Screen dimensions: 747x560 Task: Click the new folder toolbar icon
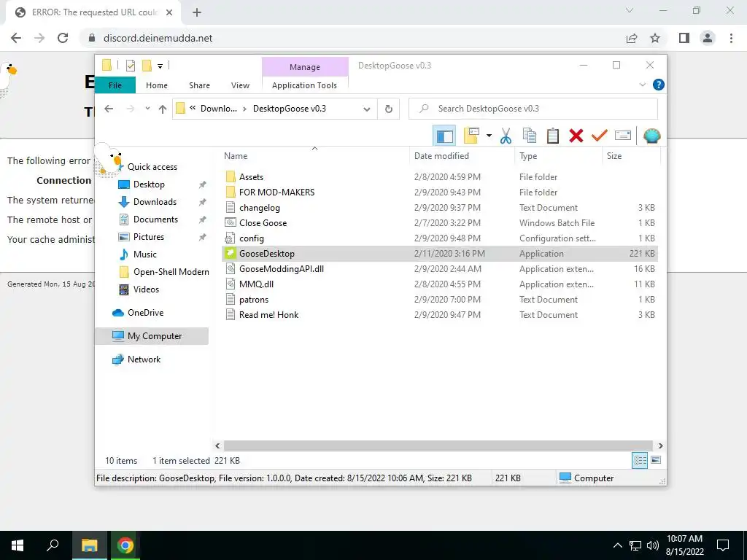pos(471,136)
